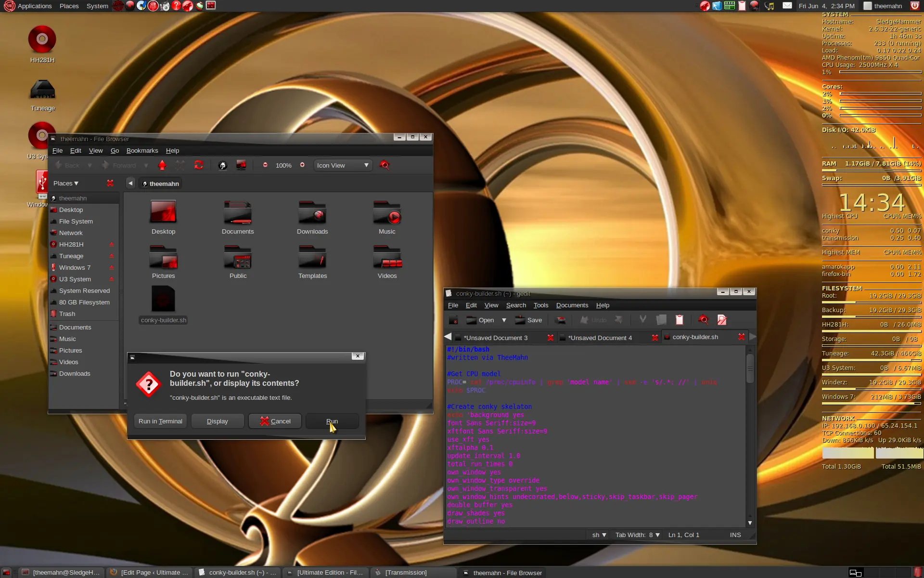Click the Up (parent folder) arrow icon

[162, 165]
